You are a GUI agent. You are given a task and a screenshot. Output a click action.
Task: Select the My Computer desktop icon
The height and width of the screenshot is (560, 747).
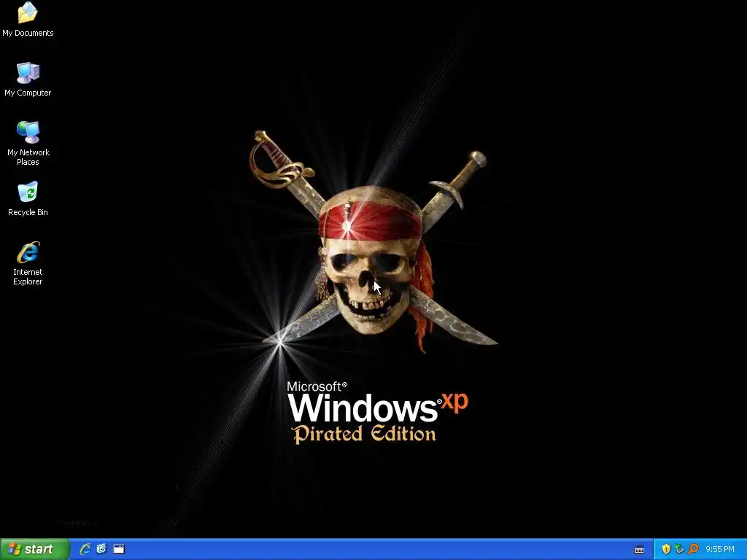(x=28, y=79)
